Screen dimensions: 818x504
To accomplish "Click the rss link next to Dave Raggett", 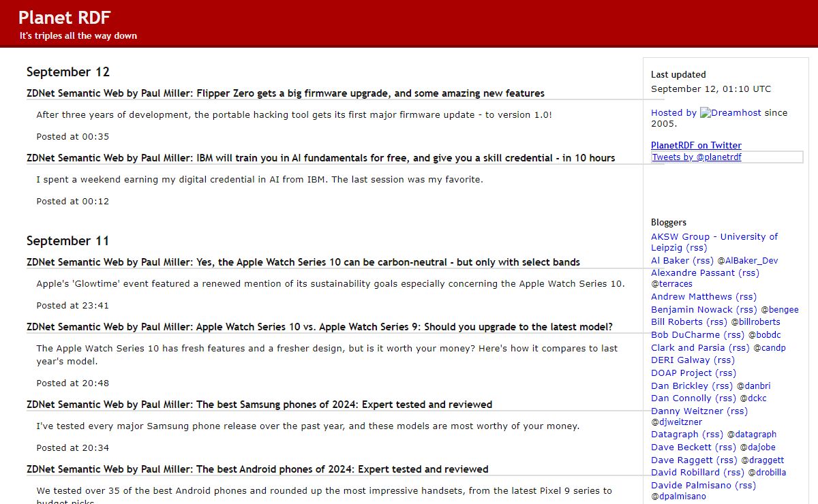I will click(727, 460).
